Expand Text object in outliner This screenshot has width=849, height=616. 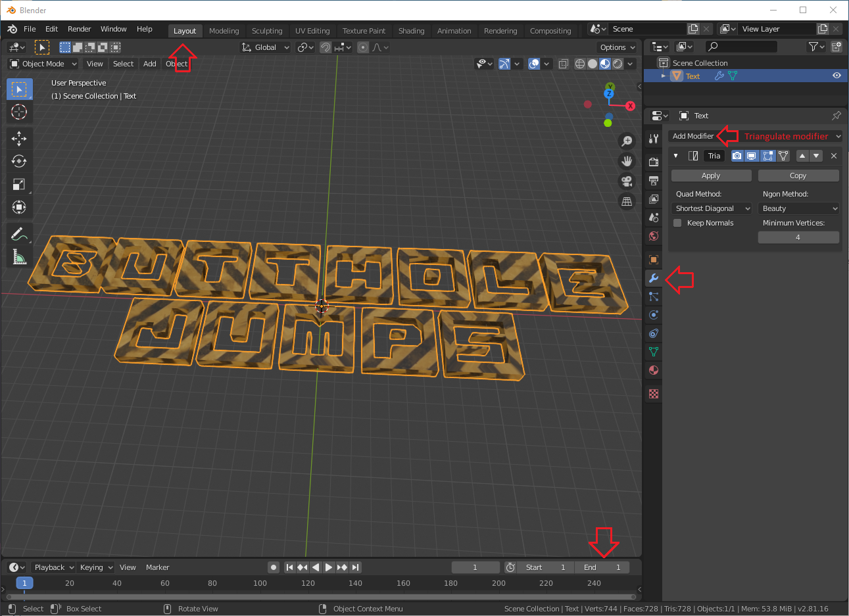(664, 76)
